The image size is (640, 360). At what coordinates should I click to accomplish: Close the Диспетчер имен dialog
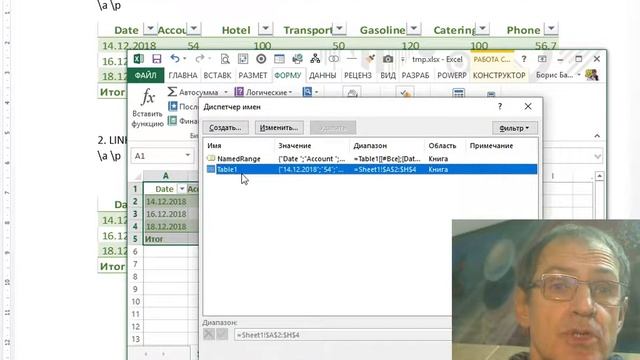tap(528, 107)
